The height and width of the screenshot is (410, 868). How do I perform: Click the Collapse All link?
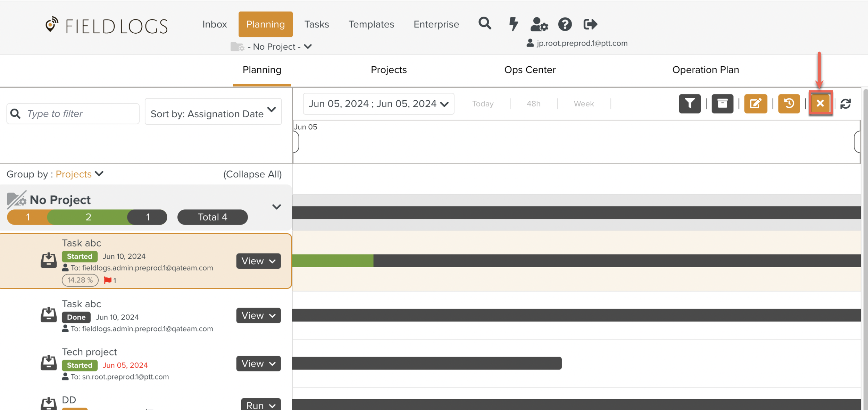click(252, 174)
